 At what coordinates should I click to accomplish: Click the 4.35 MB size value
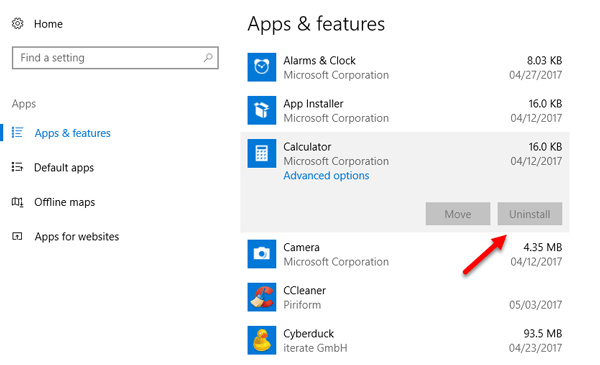click(x=543, y=248)
